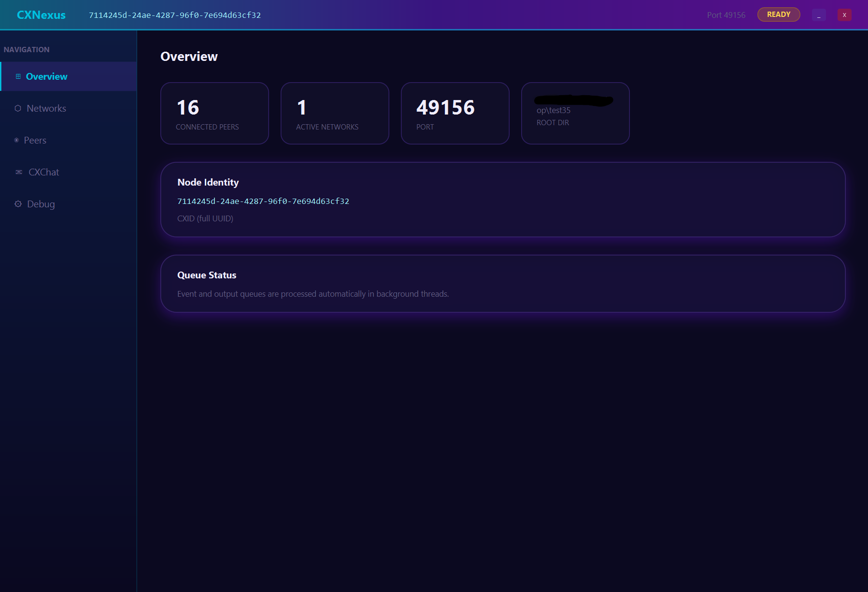The height and width of the screenshot is (592, 868).
Task: Click the op\test35 root path text
Action: [554, 110]
